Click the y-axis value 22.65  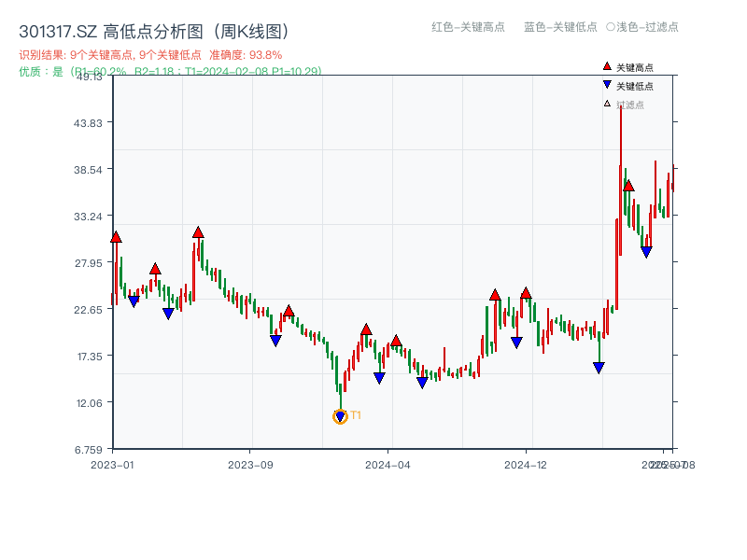click(x=88, y=310)
